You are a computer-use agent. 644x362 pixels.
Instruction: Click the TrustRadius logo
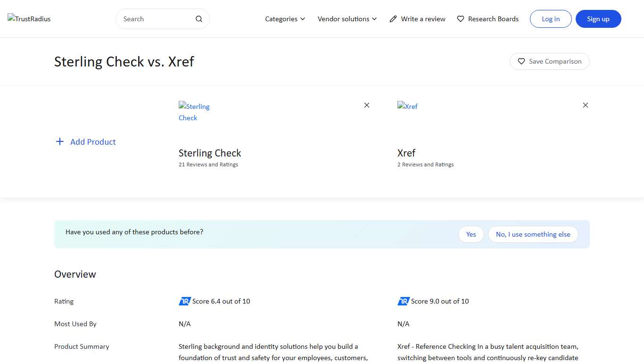pos(29,19)
